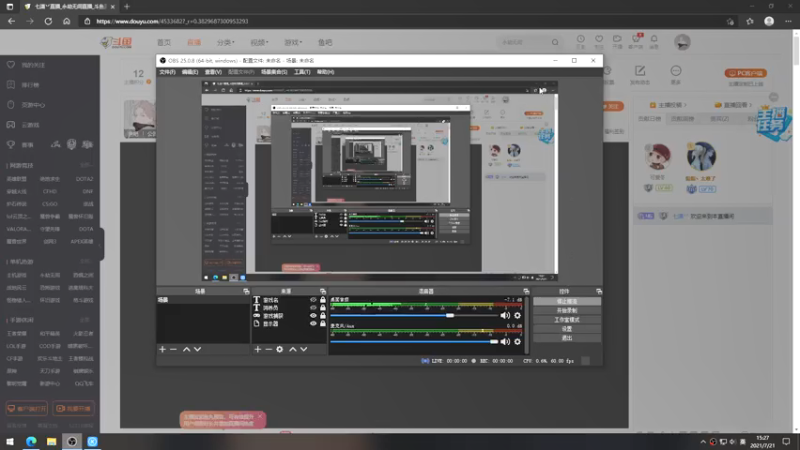Toggle the lock on 显示器 source

(x=322, y=323)
